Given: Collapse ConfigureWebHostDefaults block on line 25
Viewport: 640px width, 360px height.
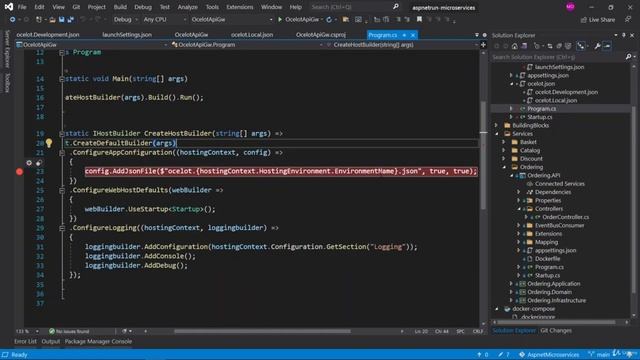Looking at the screenshot, I should click(x=62, y=190).
